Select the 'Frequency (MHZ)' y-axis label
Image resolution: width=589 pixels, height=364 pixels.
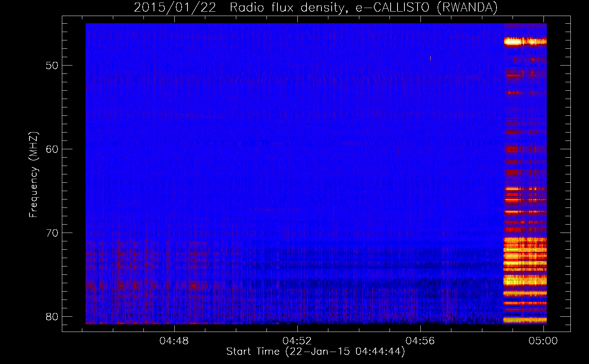coord(33,175)
